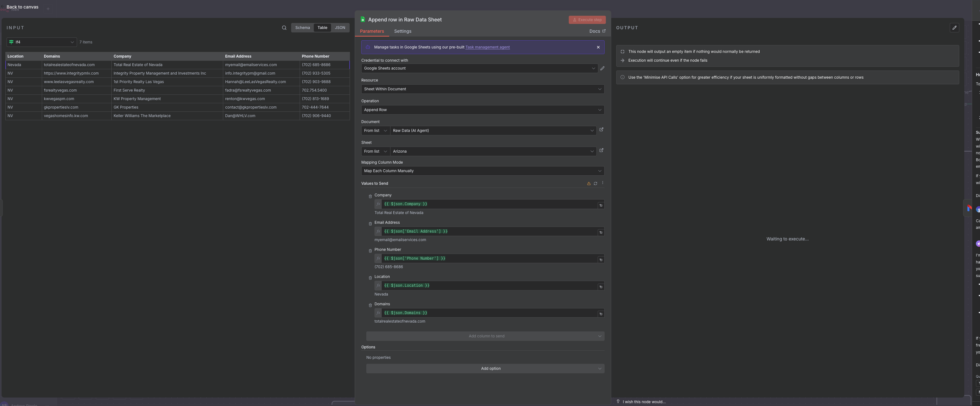
Task: Dismiss the Google Sheets tasks banner
Action: (598, 47)
